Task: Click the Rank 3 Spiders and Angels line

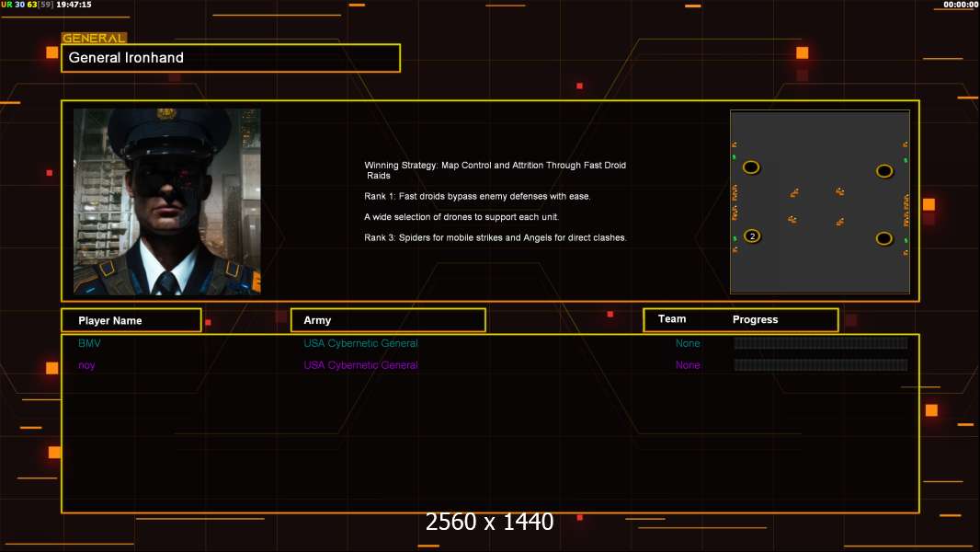Action: [x=496, y=237]
